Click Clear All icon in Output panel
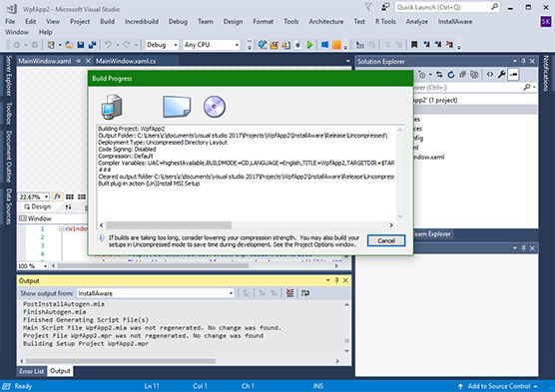The height and width of the screenshot is (392, 555). pyautogui.click(x=289, y=293)
